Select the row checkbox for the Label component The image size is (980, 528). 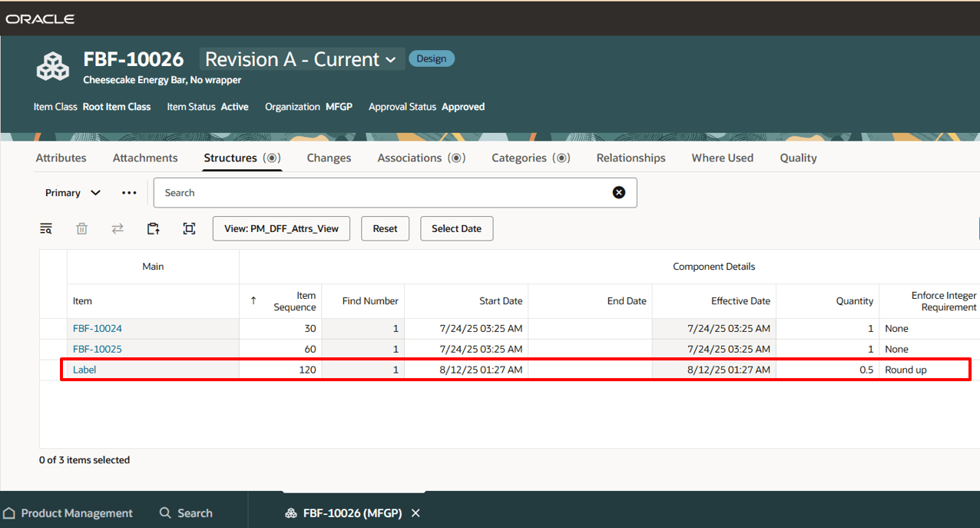[51, 369]
